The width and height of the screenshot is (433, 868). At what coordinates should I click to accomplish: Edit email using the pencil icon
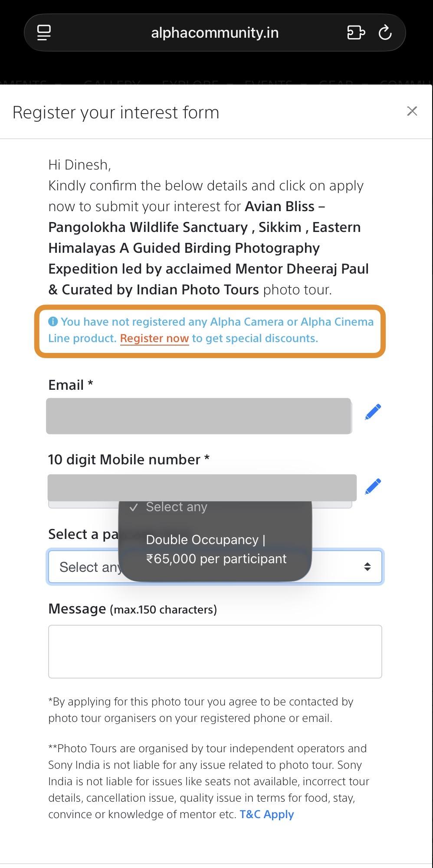coord(373,412)
